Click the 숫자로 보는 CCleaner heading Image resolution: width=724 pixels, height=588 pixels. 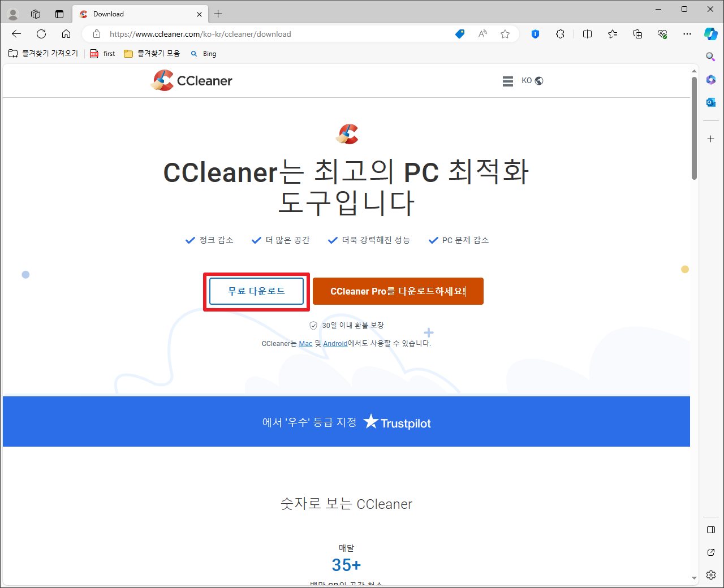346,504
